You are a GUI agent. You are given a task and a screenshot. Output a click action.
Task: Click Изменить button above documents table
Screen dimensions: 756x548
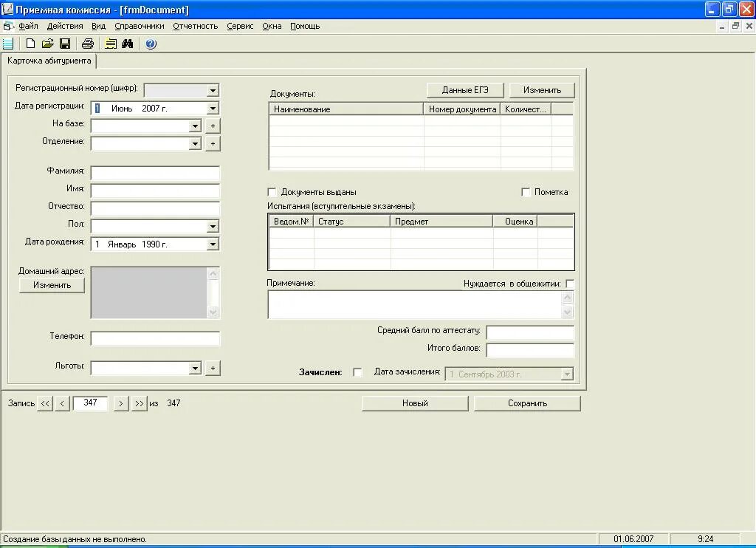pos(543,90)
